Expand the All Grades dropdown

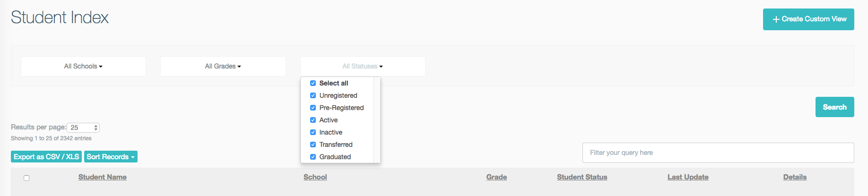click(x=223, y=66)
